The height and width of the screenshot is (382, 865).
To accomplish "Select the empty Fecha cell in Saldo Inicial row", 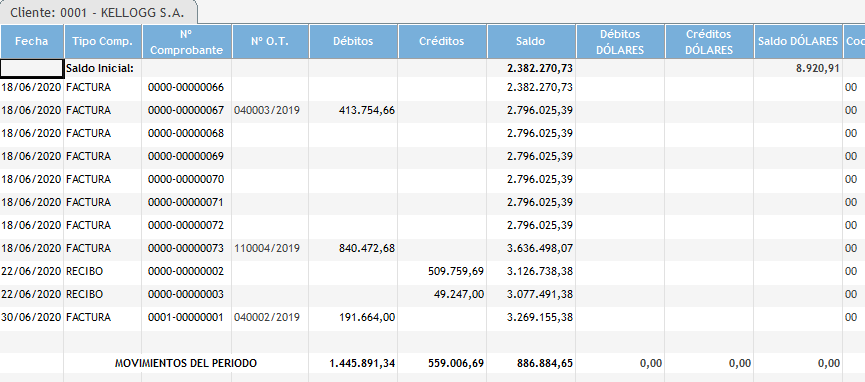I will (32, 68).
